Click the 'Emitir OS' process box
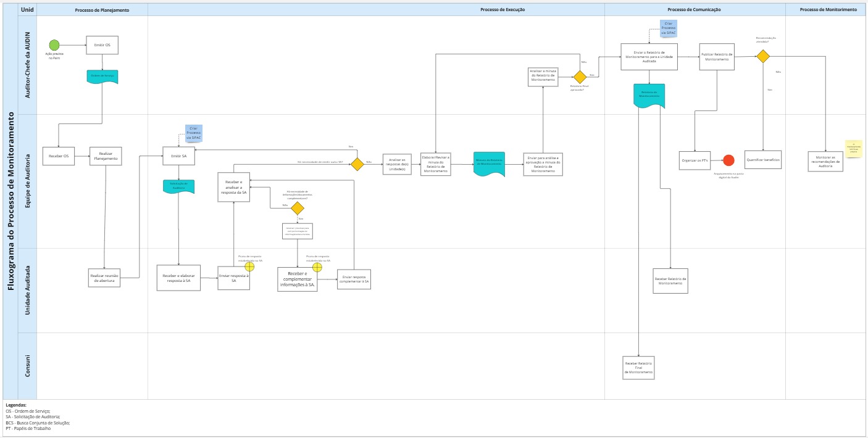The image size is (868, 438). pos(102,45)
